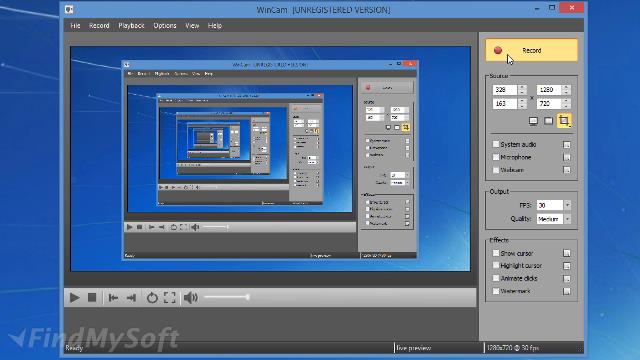Screen dimensions: 640x360
Task: Enable the Show cursor checkbox
Action: tap(496, 253)
